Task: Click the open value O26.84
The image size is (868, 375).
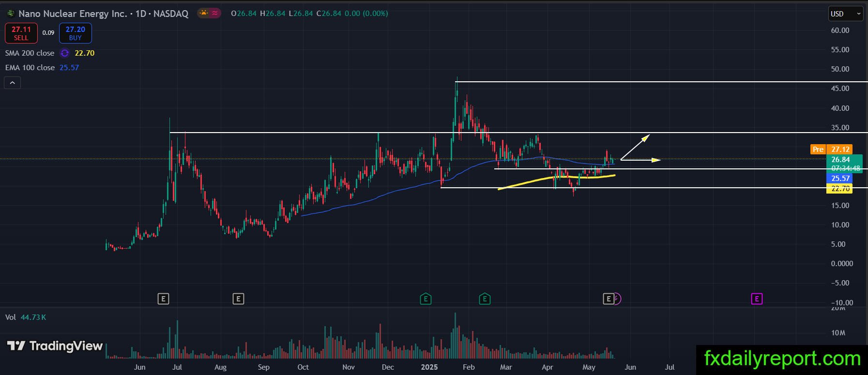Action: coord(244,14)
